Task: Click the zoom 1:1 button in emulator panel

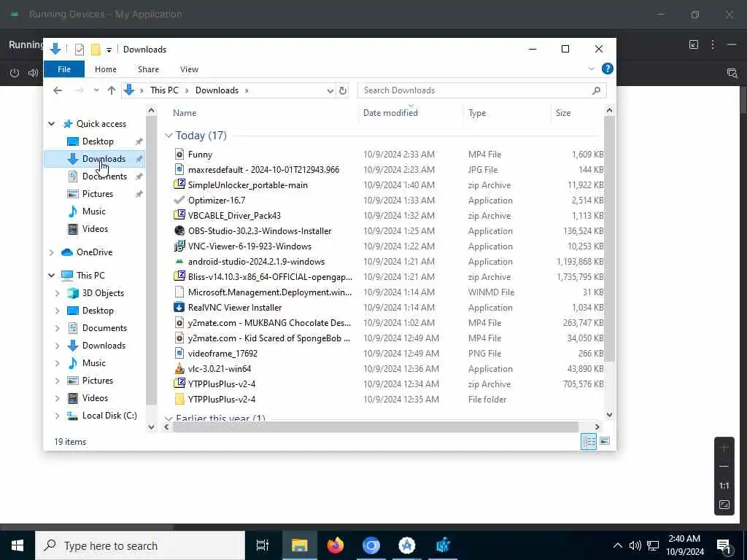Action: [724, 486]
